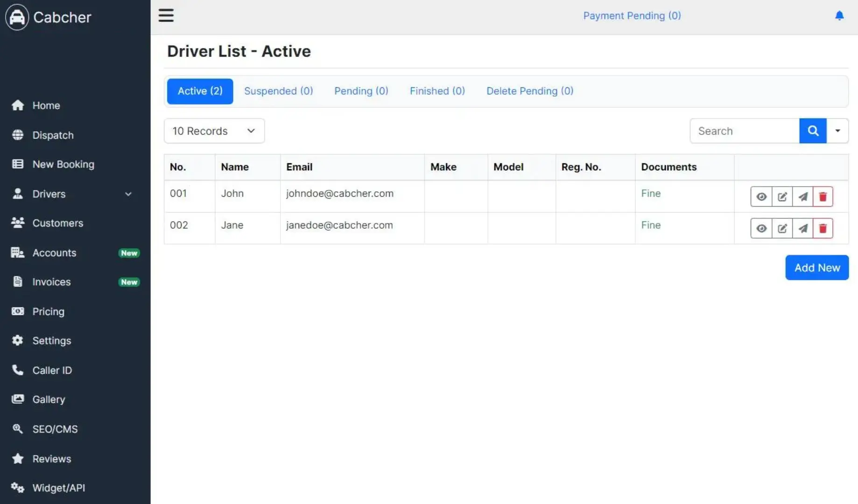Click the New badge beside Accounts
Image resolution: width=858 pixels, height=504 pixels.
(129, 253)
